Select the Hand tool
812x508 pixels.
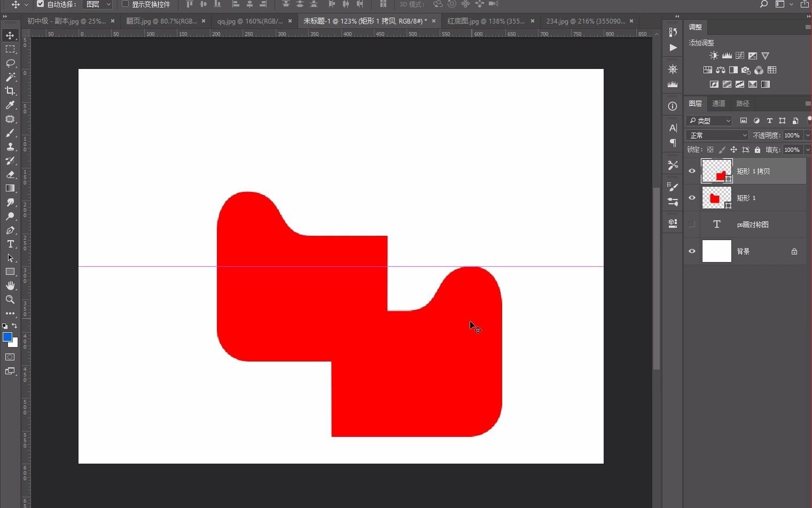[10, 286]
